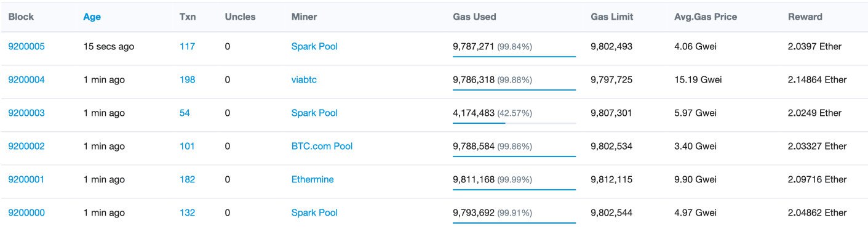Select reward 2.0249 Ether

815,113
